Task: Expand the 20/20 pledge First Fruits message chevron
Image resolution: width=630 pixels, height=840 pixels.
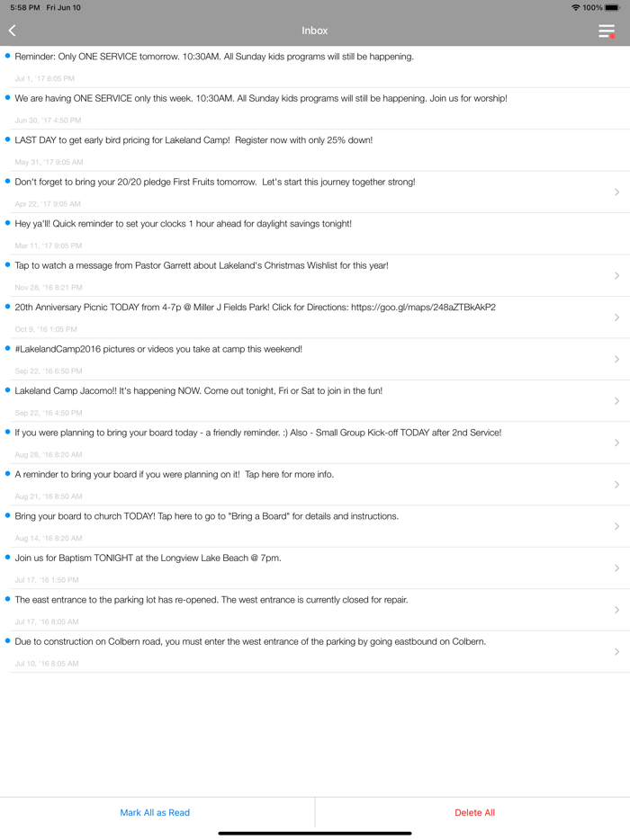Action: [x=616, y=192]
